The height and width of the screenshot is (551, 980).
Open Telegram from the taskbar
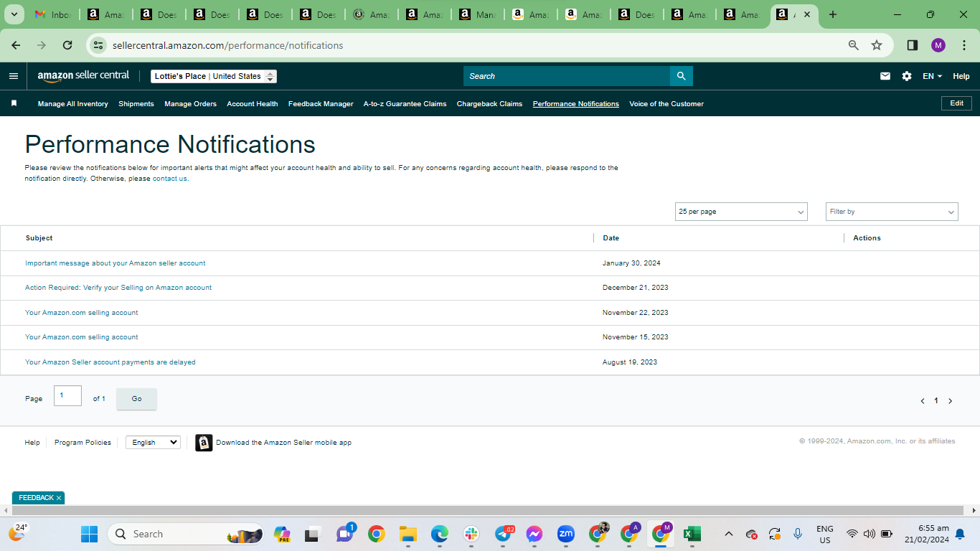[504, 534]
